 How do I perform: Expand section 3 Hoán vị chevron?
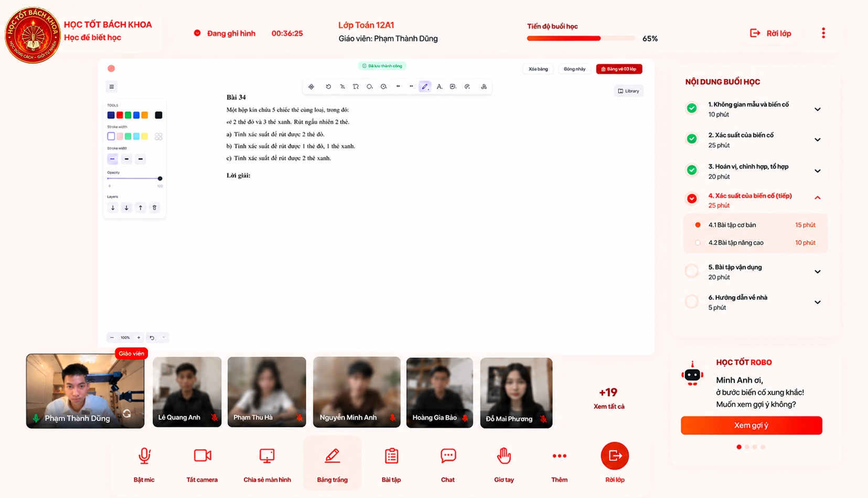818,171
